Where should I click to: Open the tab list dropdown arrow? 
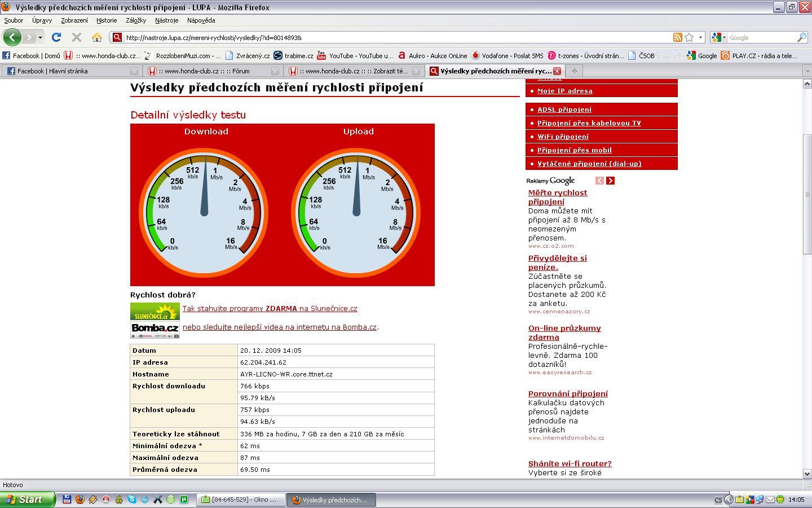tap(806, 71)
